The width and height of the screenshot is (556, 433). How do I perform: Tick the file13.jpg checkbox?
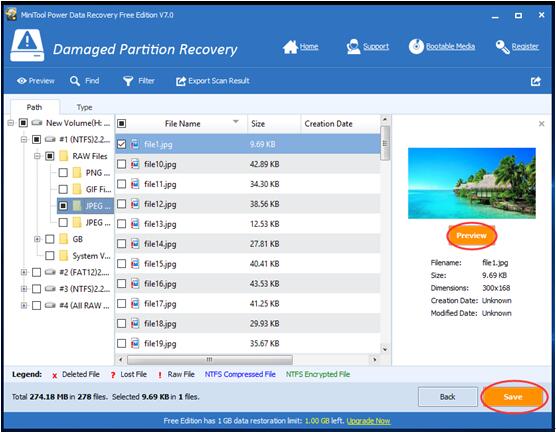121,224
